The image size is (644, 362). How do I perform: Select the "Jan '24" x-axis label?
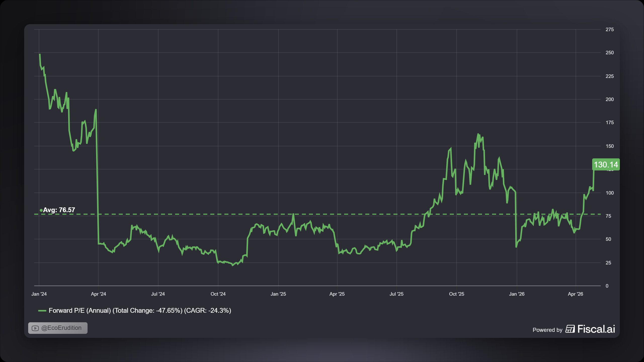[x=39, y=294]
